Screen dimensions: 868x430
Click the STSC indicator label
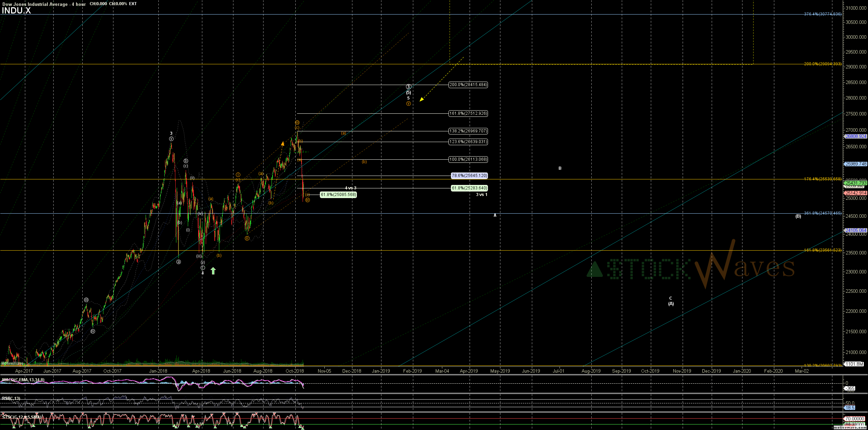coord(21,417)
